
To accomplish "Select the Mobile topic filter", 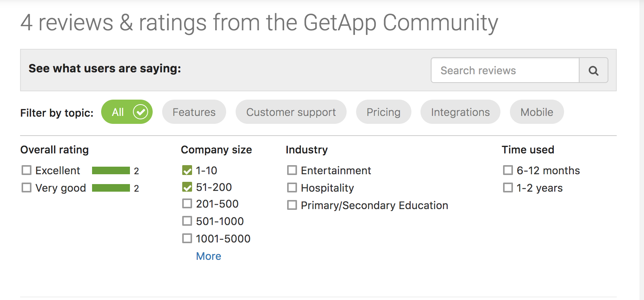I will [536, 112].
